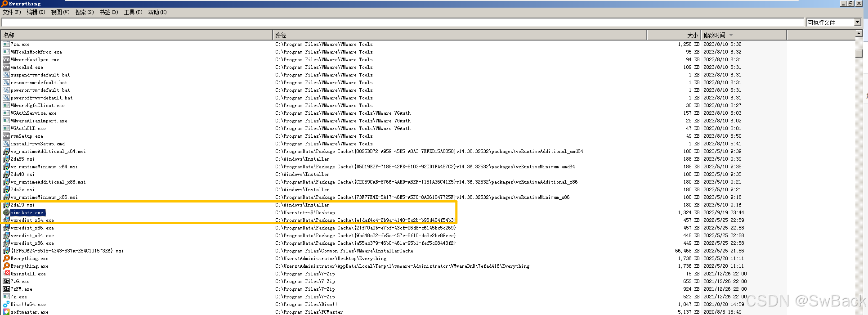Screen dimensions: 868x315
Task: Click the Dism++x64.exe icon
Action: [6, 304]
